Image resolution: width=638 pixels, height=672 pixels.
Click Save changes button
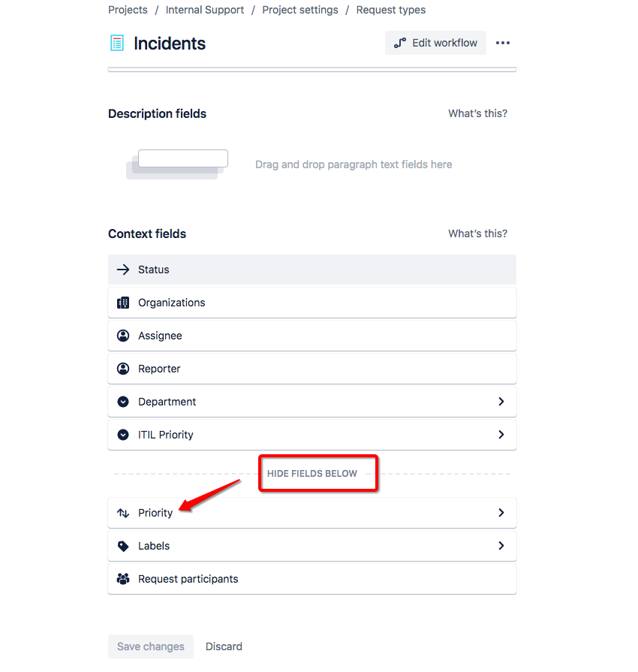(x=151, y=646)
